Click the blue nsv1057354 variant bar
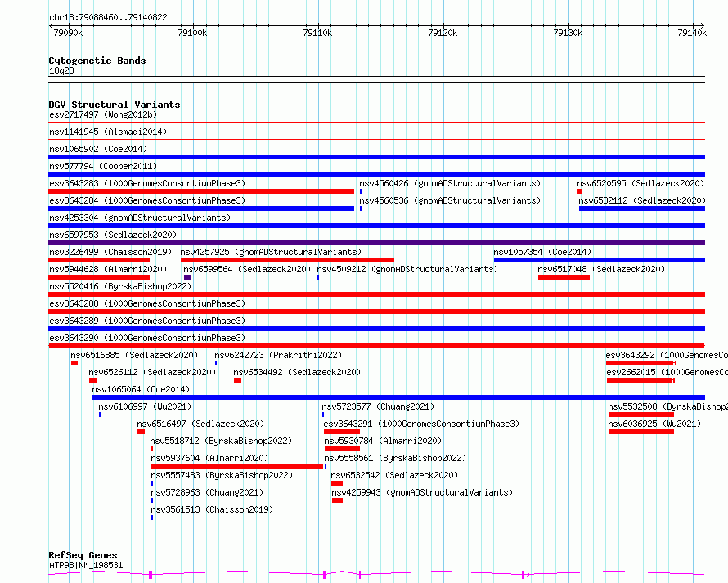 pos(600,260)
